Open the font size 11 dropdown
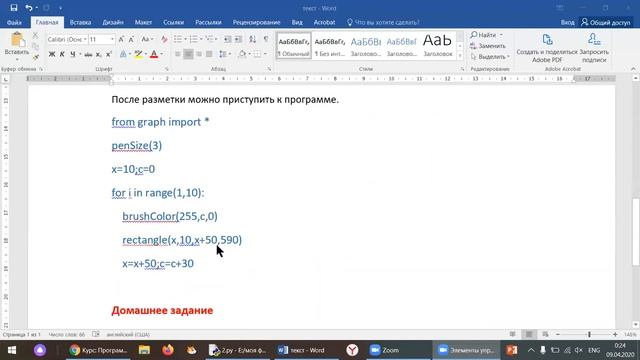The width and height of the screenshot is (640, 360). tap(112, 40)
